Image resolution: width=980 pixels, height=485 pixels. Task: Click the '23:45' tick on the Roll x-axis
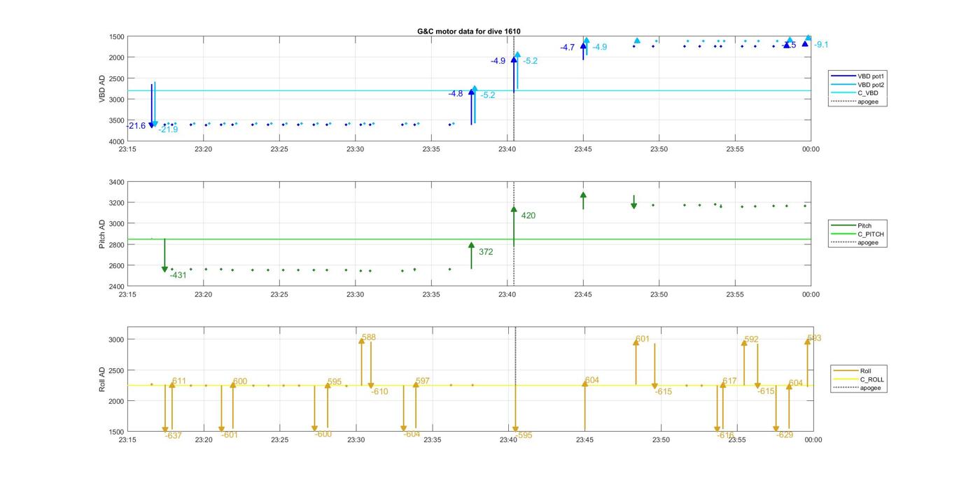[x=584, y=440]
